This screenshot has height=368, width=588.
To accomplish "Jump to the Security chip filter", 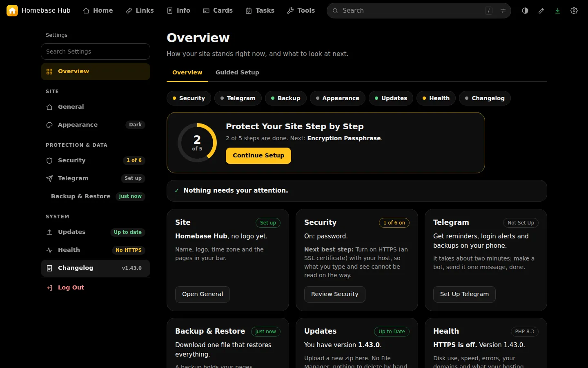I will (x=189, y=98).
